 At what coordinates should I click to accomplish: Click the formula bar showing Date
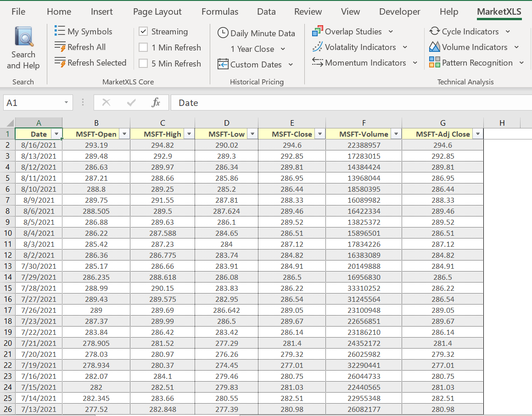click(351, 102)
